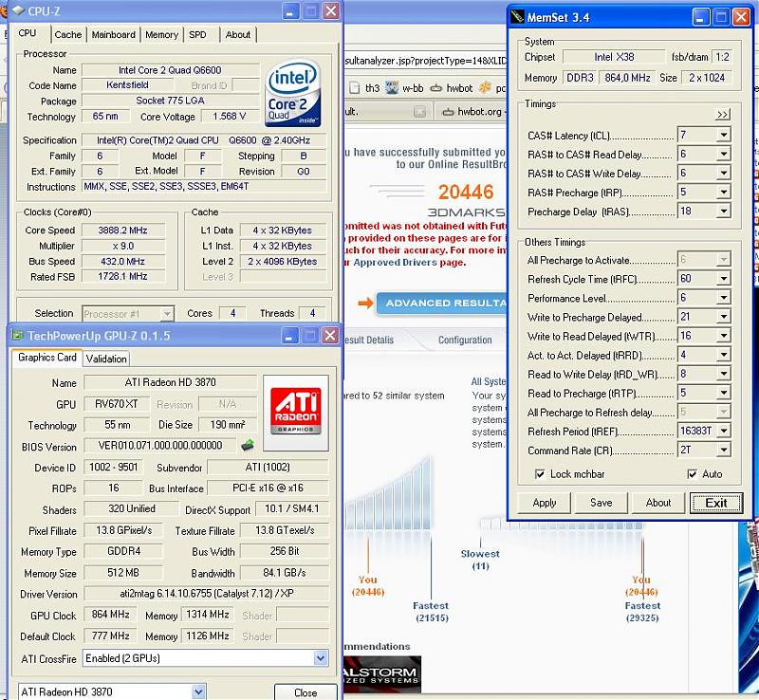Switch to the SPD tab in CPU-Z
This screenshot has width=759, height=700.
(x=197, y=35)
